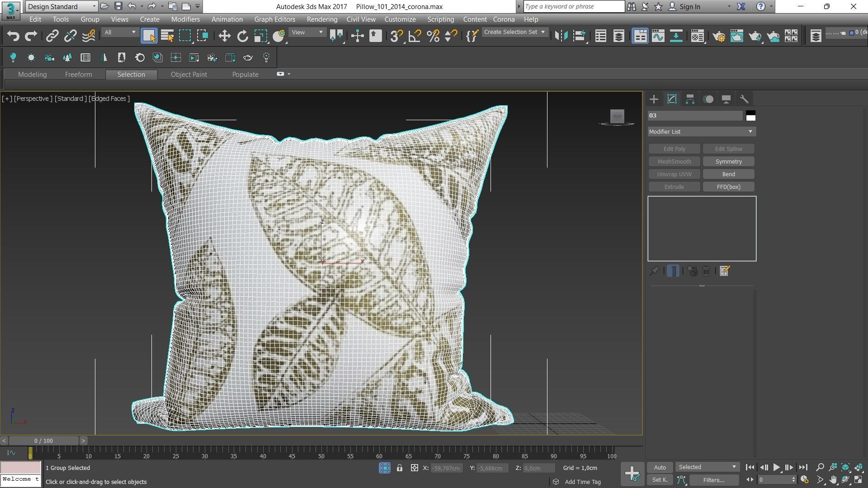868x488 pixels.
Task: Go to end frame button
Action: coord(803,468)
